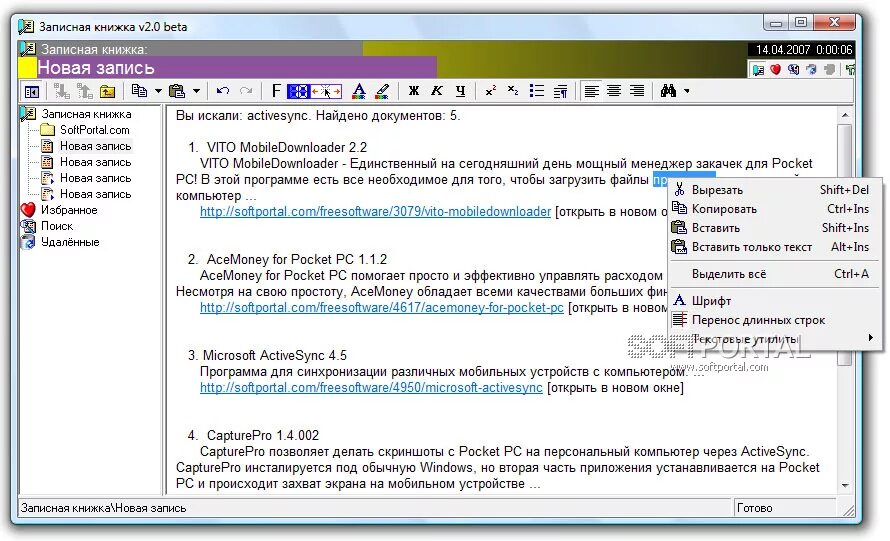Click открыть в новом окне after the ActiveSync link

tap(615, 388)
